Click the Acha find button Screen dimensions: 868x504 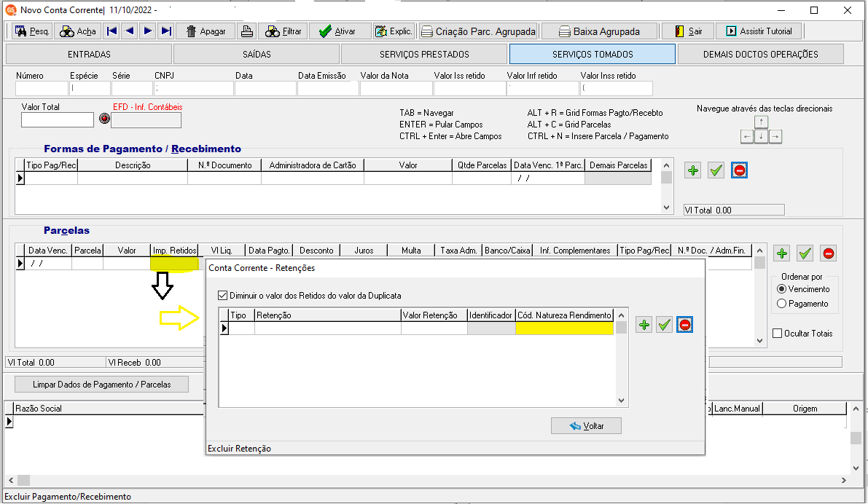(78, 31)
